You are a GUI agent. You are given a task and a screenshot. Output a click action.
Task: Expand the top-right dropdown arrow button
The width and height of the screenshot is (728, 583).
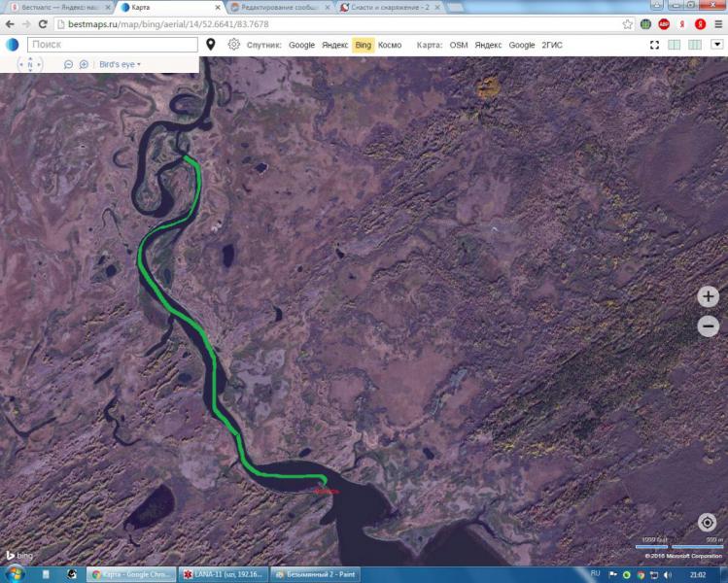(x=716, y=44)
